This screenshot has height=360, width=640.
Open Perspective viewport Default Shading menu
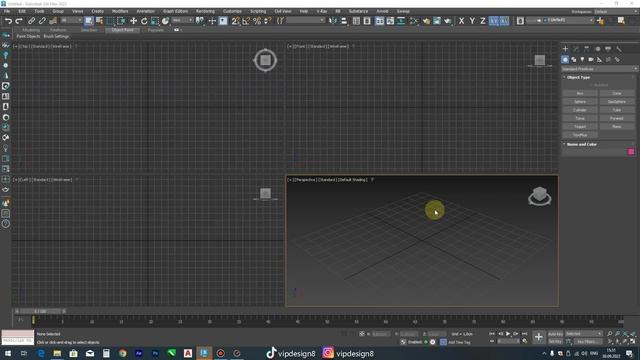(x=353, y=180)
